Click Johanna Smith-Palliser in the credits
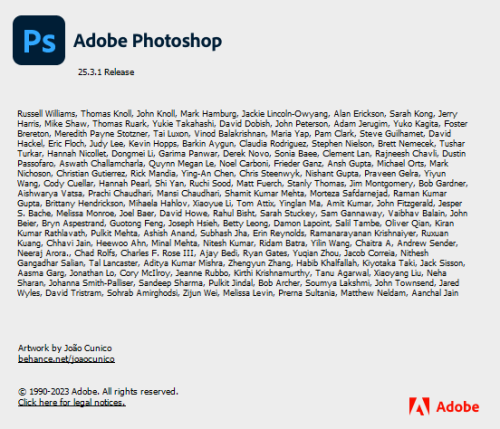This screenshot has height=429, width=500. (91, 283)
